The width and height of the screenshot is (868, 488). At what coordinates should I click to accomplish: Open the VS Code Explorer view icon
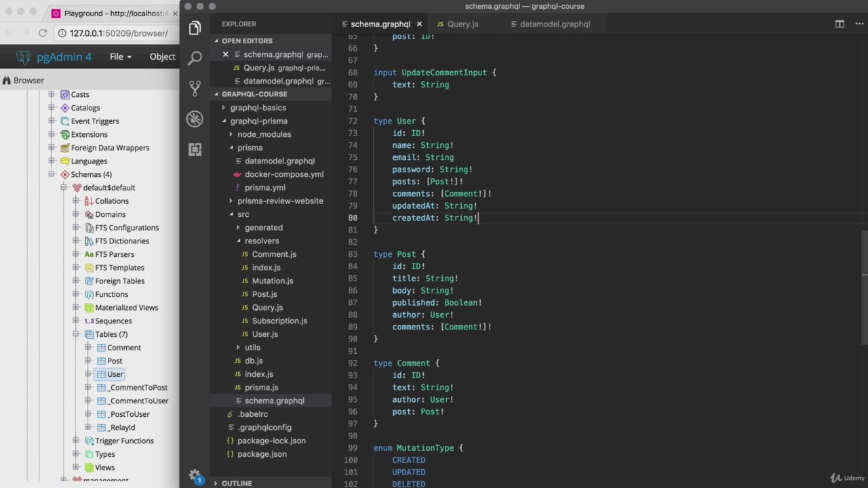[x=195, y=28]
